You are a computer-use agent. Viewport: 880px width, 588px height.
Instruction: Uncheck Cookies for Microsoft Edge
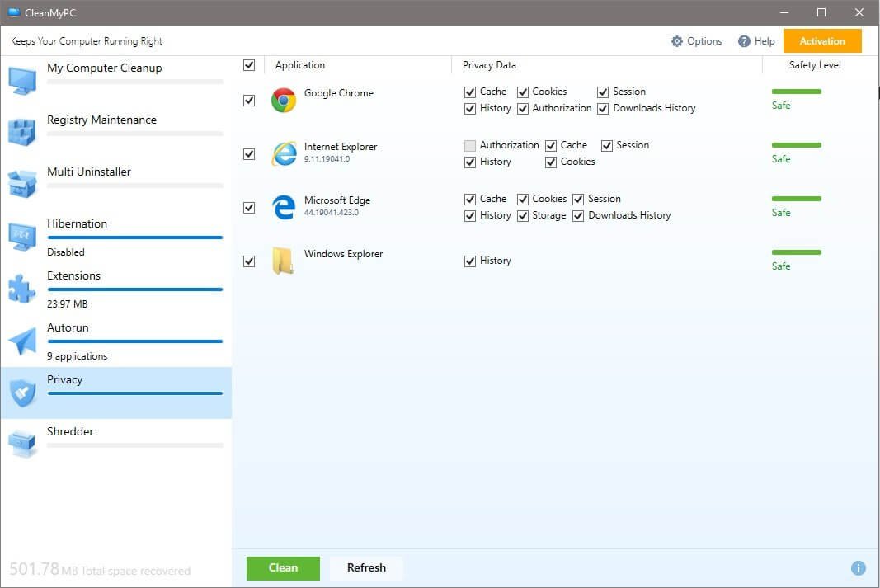(523, 200)
